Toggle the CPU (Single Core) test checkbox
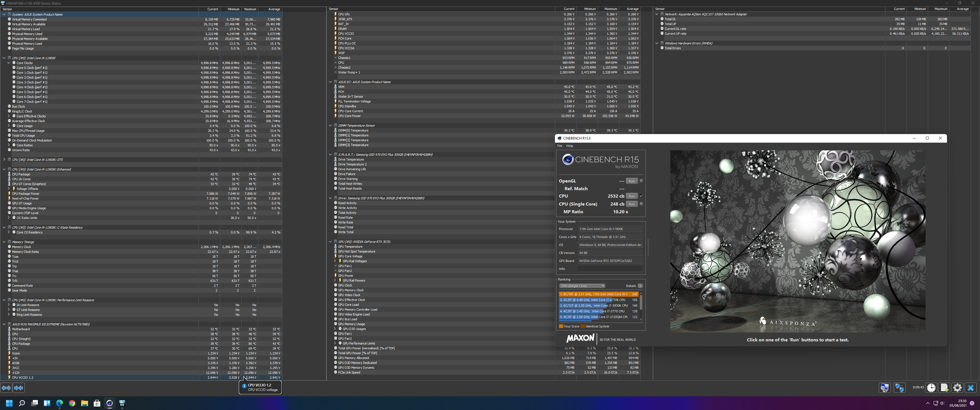The width and height of the screenshot is (980, 410). (641, 204)
